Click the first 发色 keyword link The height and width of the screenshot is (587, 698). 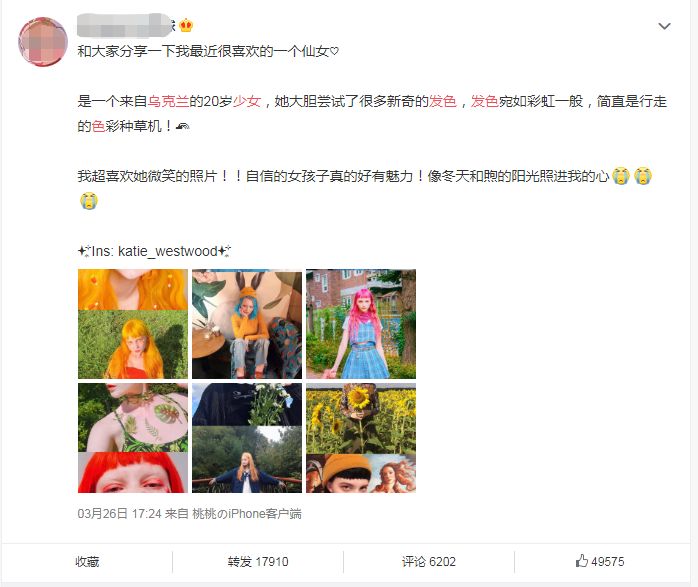pos(442,101)
